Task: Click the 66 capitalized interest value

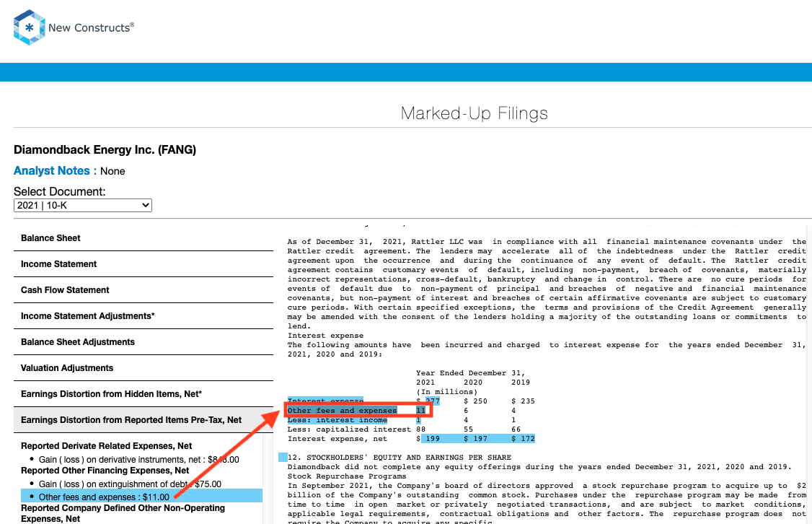Action: pyautogui.click(x=516, y=429)
